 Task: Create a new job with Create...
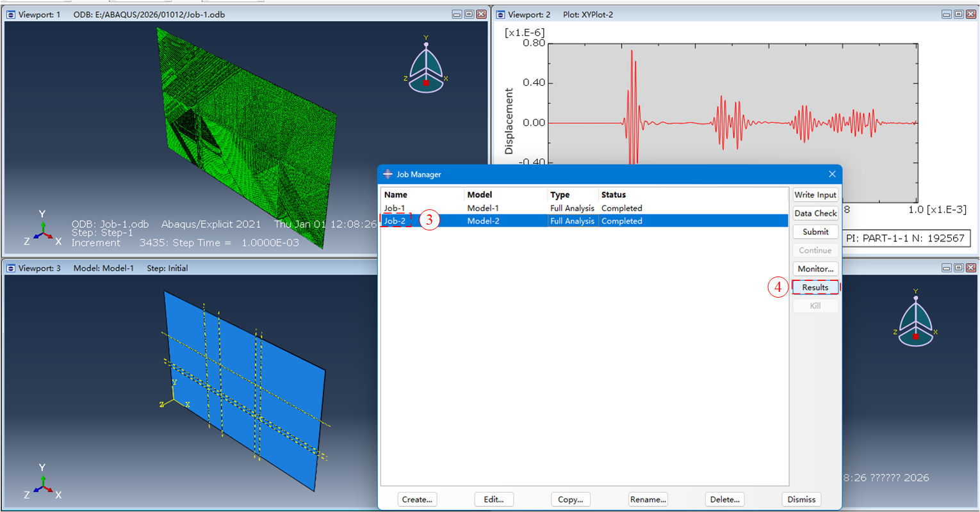[417, 500]
